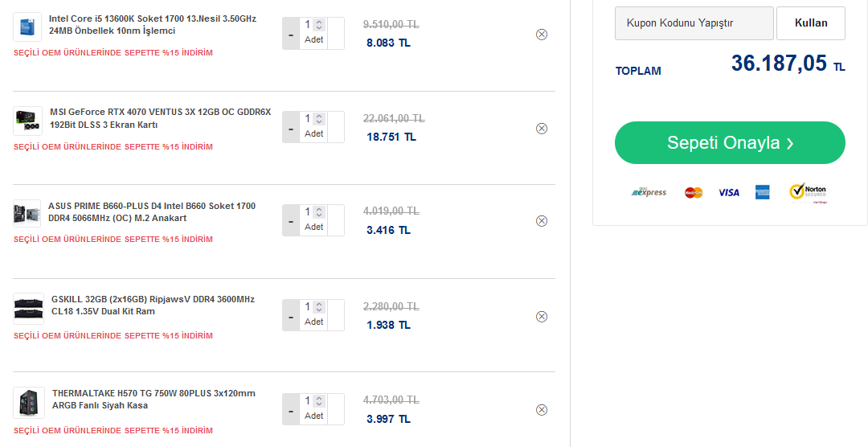
Task: Click the Kupon Kodunu Yapıştır field
Action: point(694,23)
